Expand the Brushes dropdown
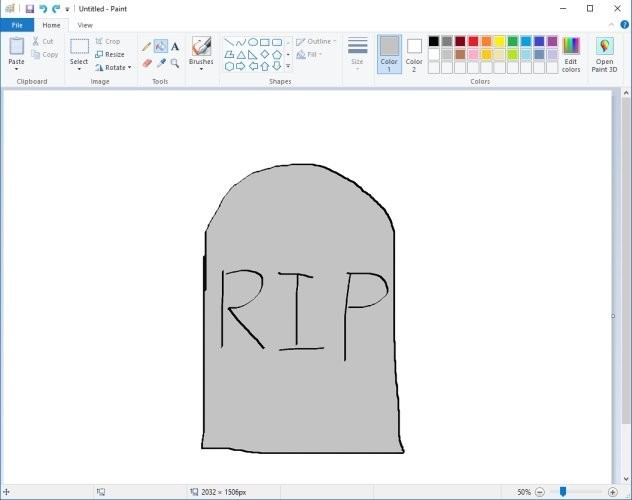This screenshot has height=500, width=632. tap(201, 69)
